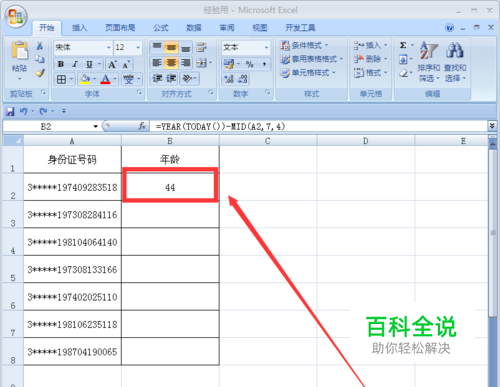Decrease font size with the small A
The height and width of the screenshot is (387, 500).
(126, 64)
